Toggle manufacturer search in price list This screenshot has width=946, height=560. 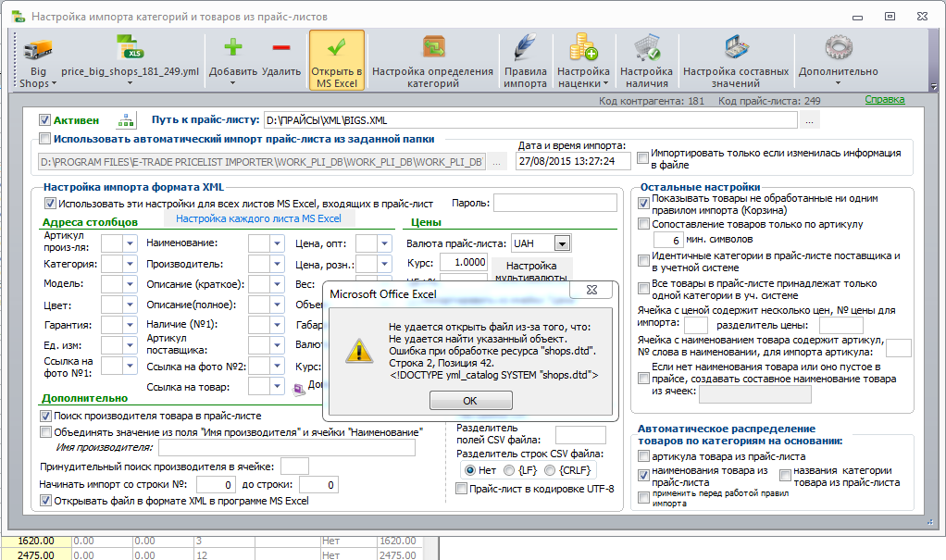(45, 416)
